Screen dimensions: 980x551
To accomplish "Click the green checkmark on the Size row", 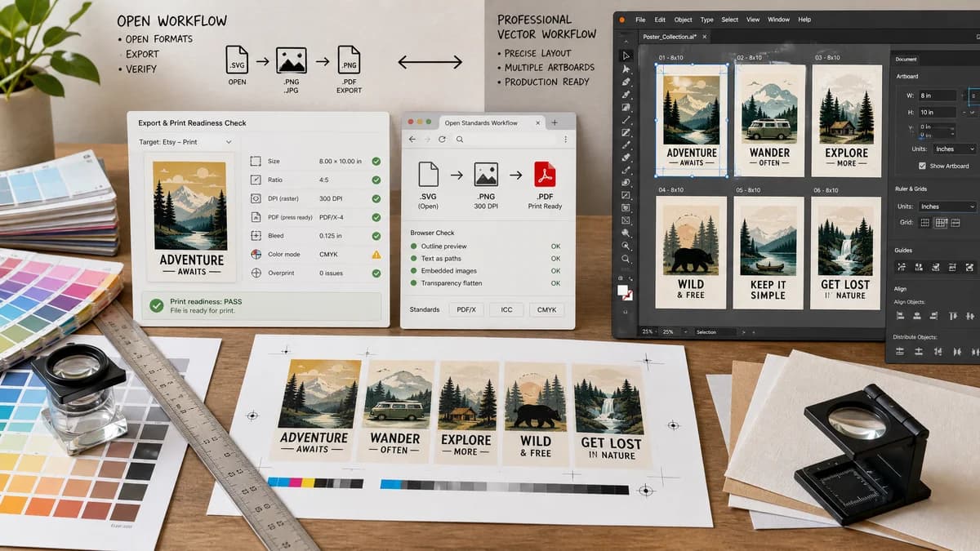I will pos(376,162).
